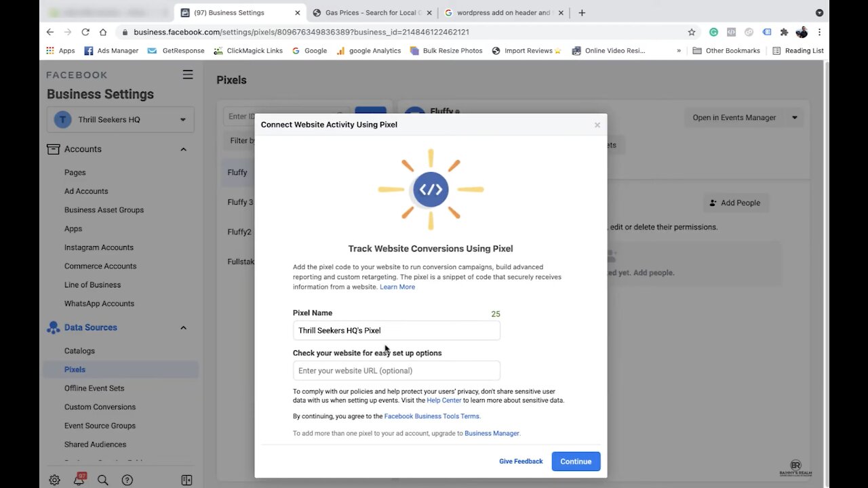Open the Chrome extensions puzzle icon
The height and width of the screenshot is (488, 868).
point(784,32)
